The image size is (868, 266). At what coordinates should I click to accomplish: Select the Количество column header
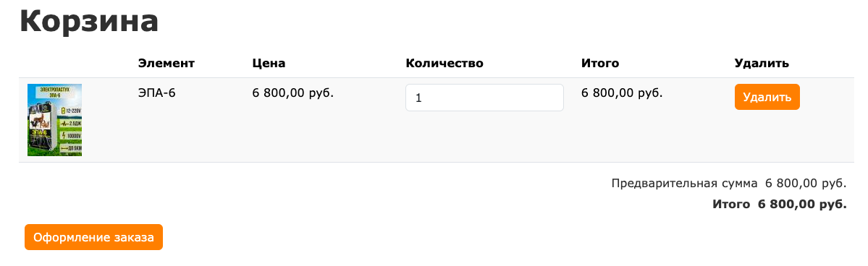click(444, 63)
